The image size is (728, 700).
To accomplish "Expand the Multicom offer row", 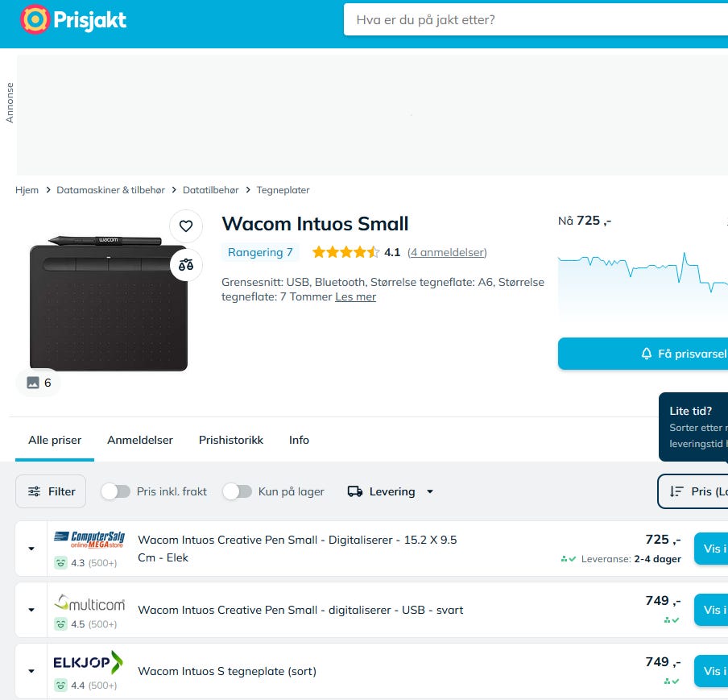I will pyautogui.click(x=31, y=610).
